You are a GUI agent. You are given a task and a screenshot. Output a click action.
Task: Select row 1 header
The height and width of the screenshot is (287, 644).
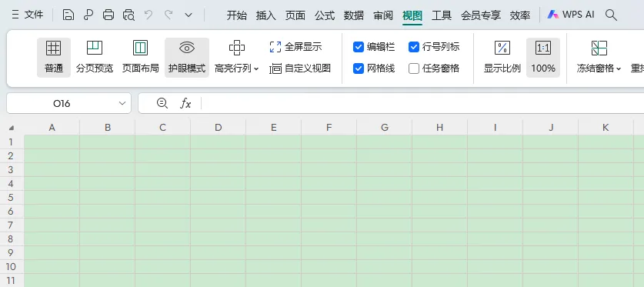pos(12,142)
